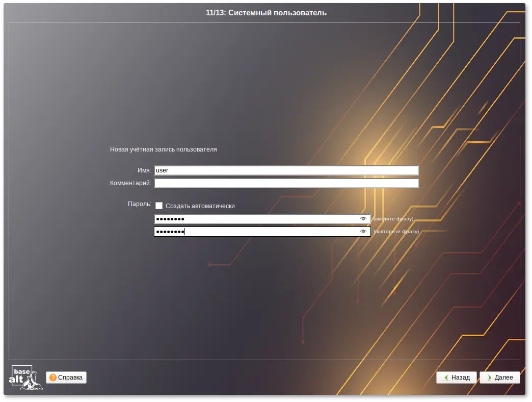This screenshot has width=532, height=402.
Task: Click the Комментарий: label
Action: pyautogui.click(x=130, y=183)
